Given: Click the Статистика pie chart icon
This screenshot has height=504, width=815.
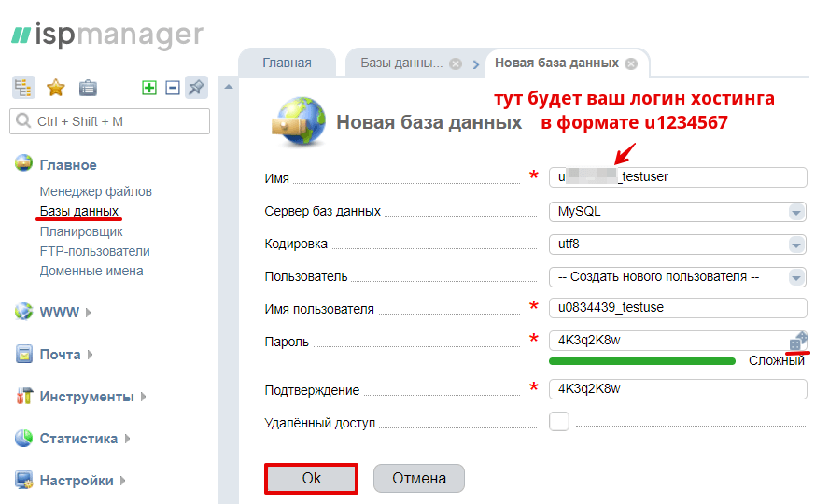Looking at the screenshot, I should tap(23, 438).
